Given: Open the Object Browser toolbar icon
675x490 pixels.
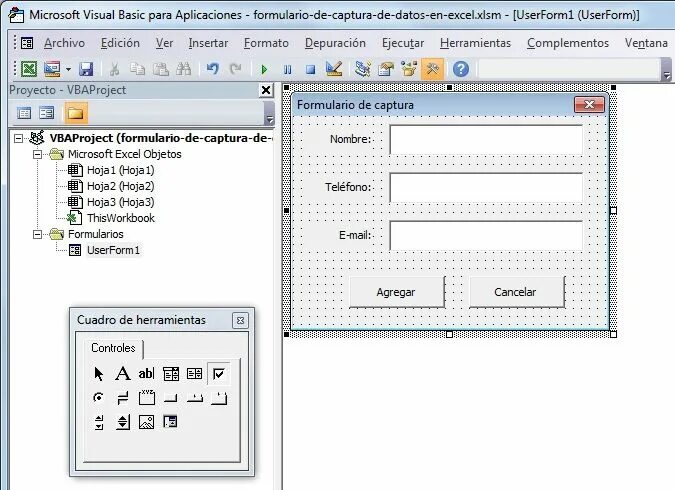Looking at the screenshot, I should click(409, 69).
